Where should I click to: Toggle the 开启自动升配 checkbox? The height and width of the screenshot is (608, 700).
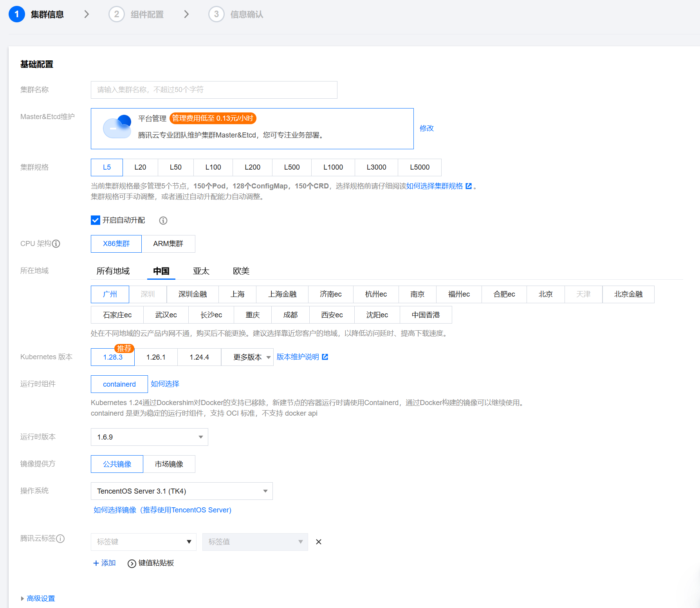point(96,220)
